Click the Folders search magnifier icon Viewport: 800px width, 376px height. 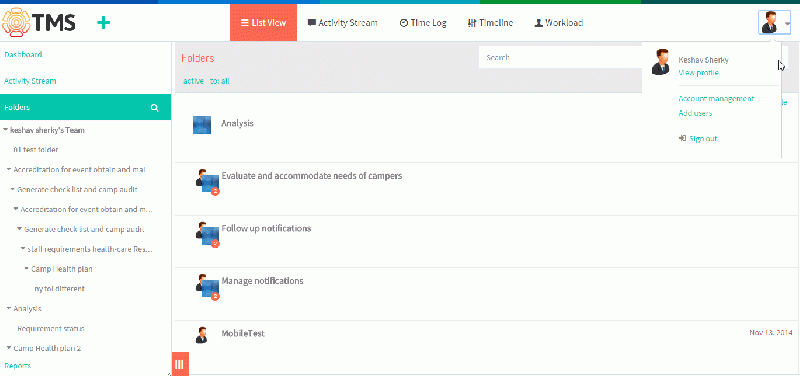155,108
